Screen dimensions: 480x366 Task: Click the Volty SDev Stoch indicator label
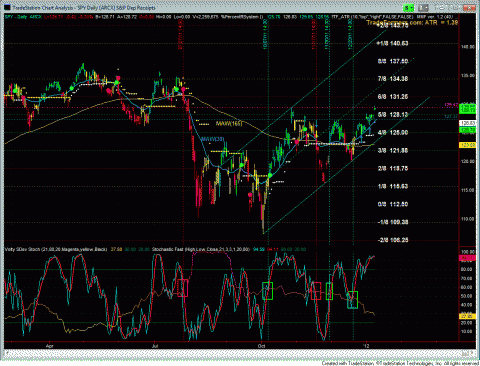56,249
